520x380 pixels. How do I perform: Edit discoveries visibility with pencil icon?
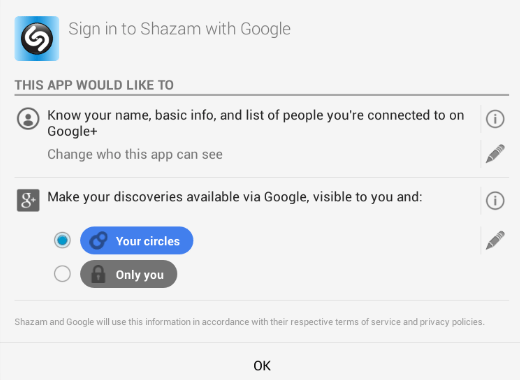(x=495, y=240)
